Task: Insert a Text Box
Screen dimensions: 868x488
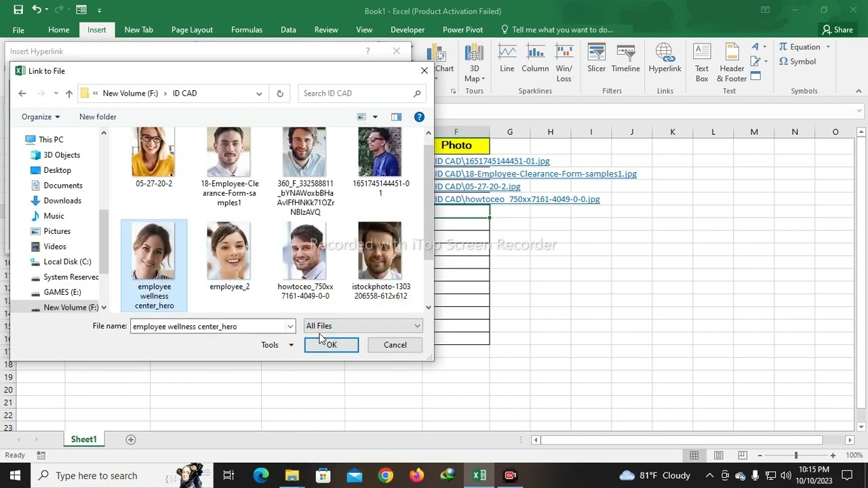Action: pos(702,63)
